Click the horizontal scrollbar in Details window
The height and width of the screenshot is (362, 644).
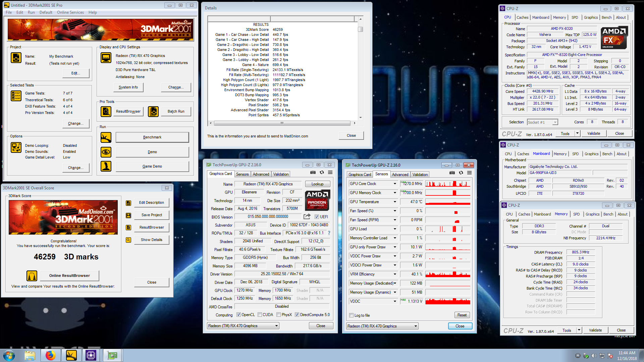282,123
